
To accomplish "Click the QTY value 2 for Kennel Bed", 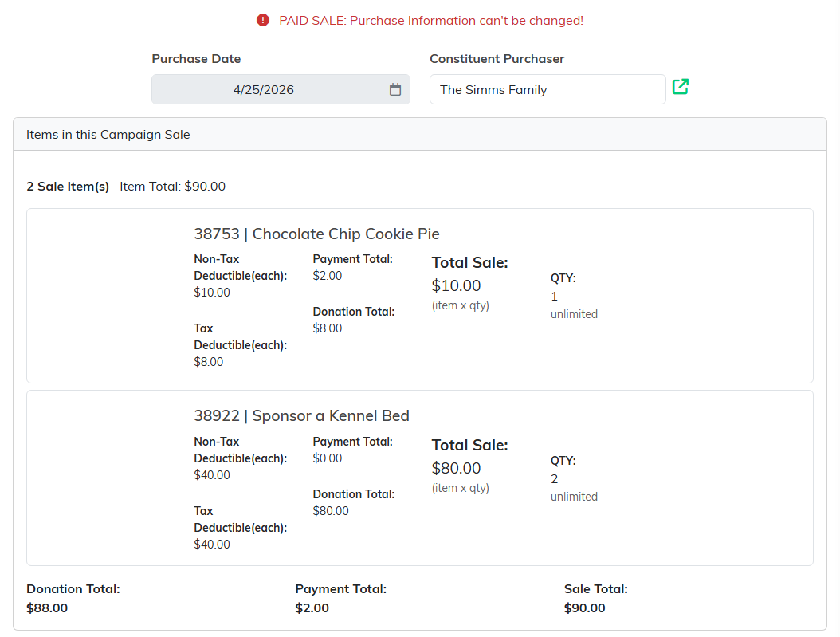I will point(555,479).
